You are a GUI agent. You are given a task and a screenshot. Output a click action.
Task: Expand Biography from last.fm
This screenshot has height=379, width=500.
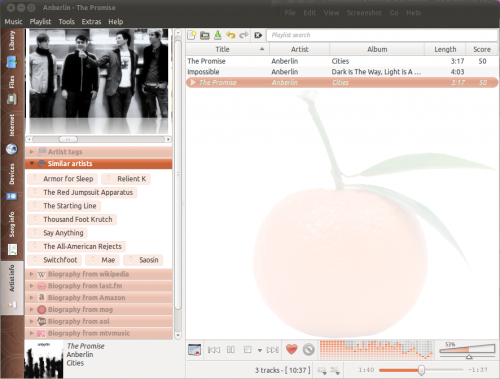pos(99,286)
